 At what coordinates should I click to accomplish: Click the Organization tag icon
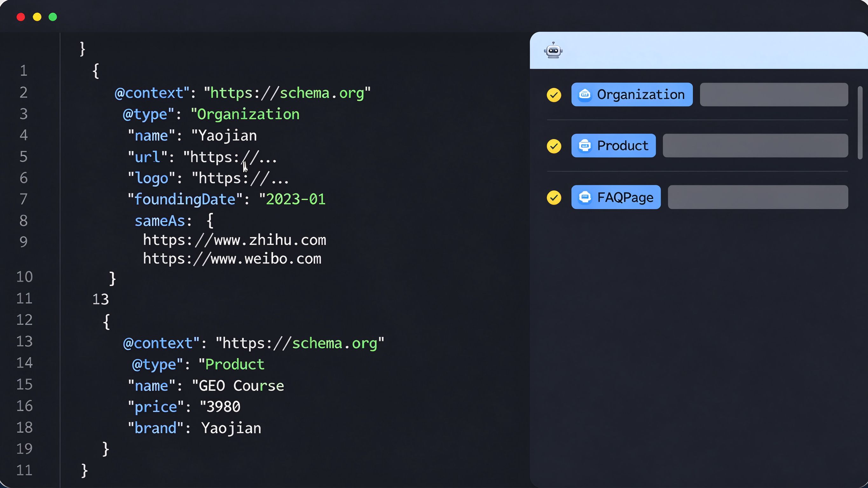click(585, 95)
